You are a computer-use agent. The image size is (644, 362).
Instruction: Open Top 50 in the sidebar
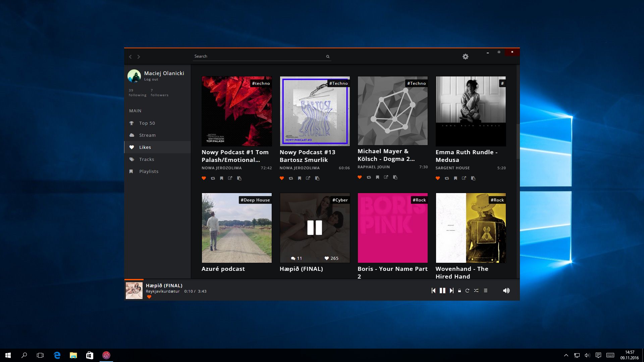[x=147, y=123]
